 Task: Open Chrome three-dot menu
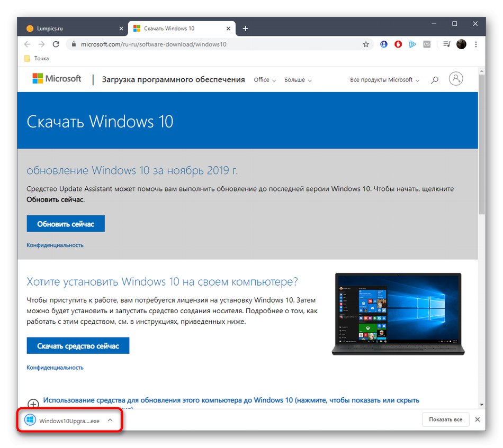click(x=476, y=44)
